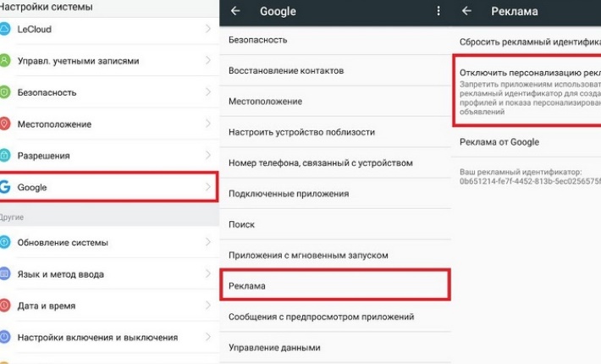Tap the Google label in system settings
The width and height of the screenshot is (601, 364).
32,187
